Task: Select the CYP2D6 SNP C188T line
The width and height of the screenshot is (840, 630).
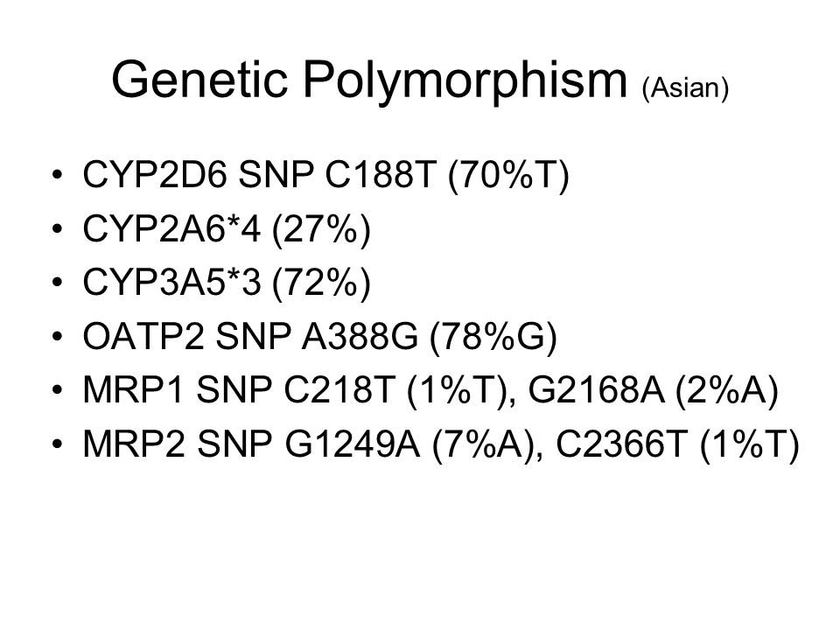Action: 325,175
